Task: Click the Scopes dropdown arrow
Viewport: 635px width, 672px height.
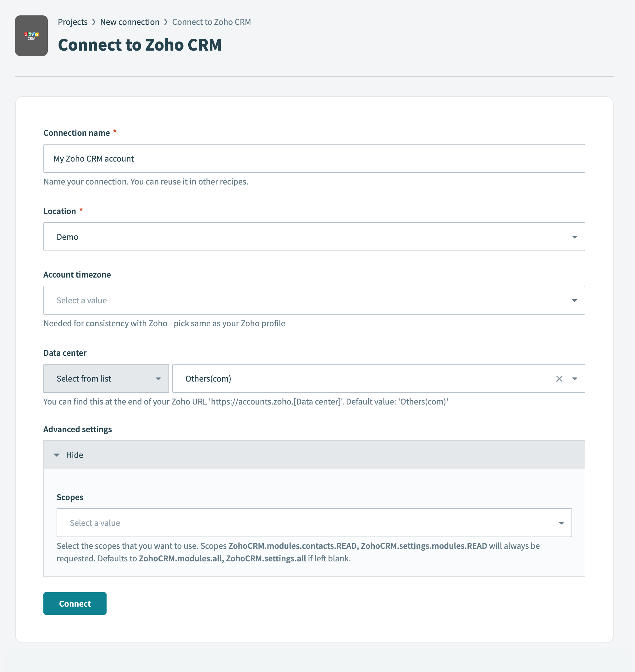Action: pos(561,523)
